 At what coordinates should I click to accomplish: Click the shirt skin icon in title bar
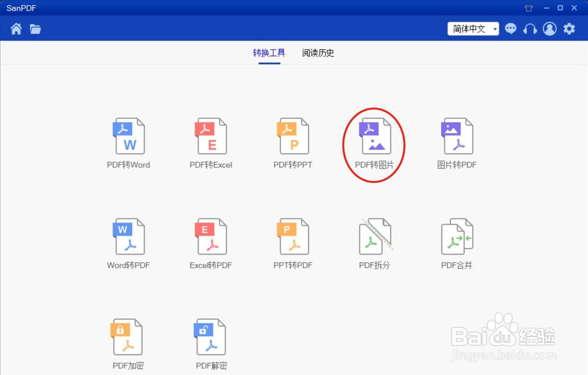pyautogui.click(x=529, y=8)
